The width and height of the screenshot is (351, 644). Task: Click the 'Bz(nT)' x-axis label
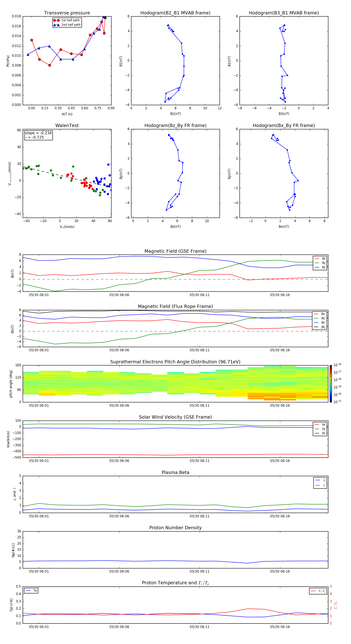pos(175,227)
